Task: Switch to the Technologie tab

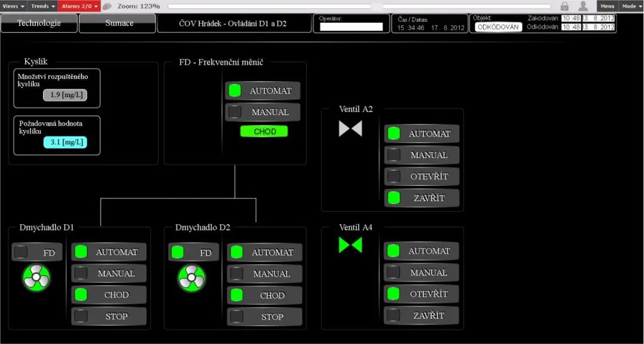Action: [39, 23]
